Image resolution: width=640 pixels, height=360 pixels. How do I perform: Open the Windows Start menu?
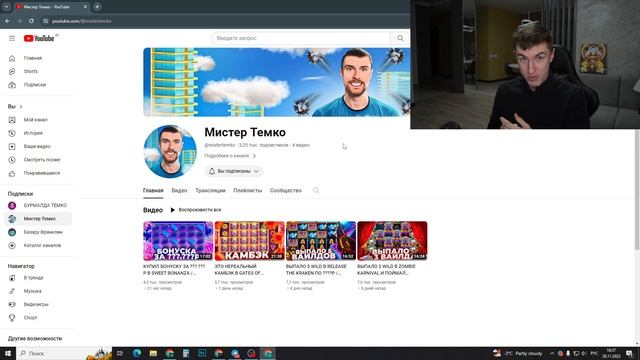pos(8,353)
